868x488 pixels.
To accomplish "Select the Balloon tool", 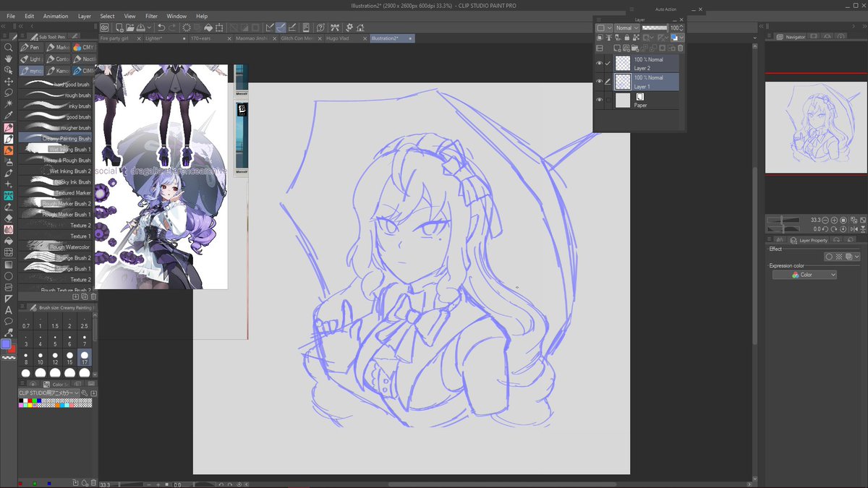I will tap(9, 322).
